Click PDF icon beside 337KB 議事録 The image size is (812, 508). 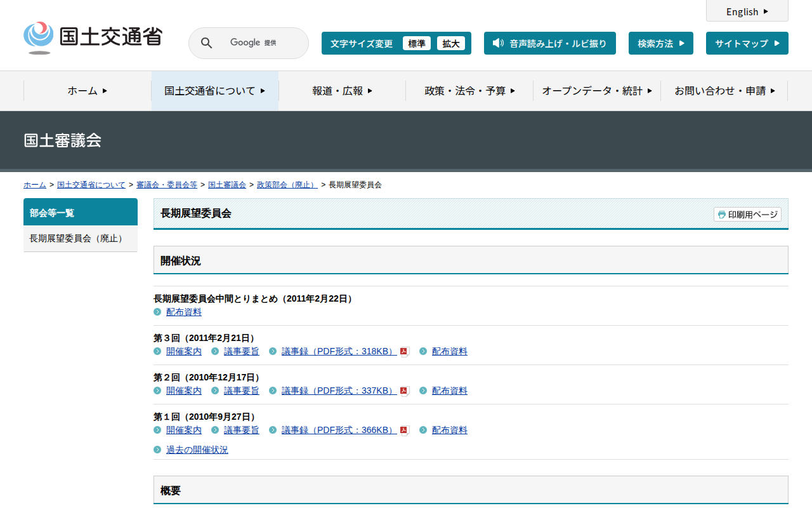[404, 391]
